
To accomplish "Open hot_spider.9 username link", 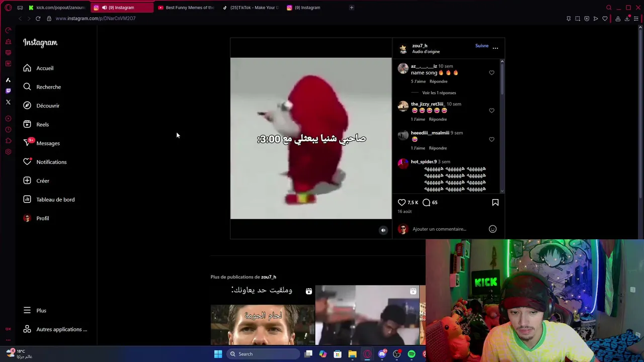I will 424,161.
